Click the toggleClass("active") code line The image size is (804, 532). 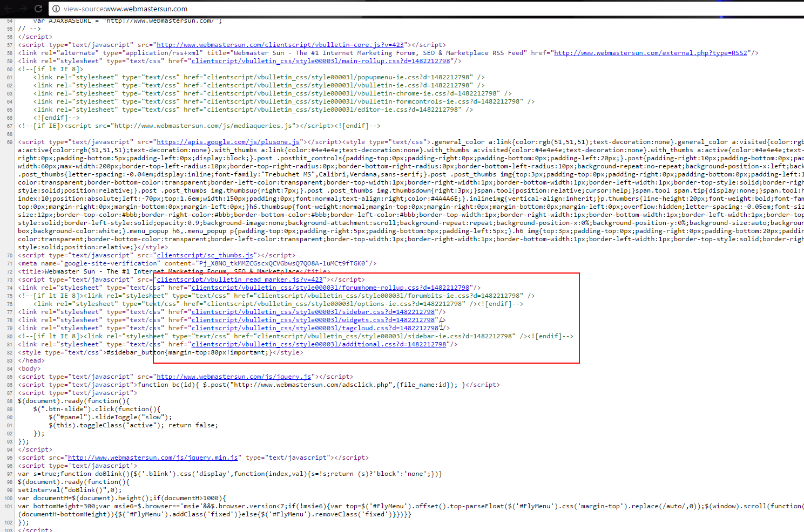pos(133,425)
